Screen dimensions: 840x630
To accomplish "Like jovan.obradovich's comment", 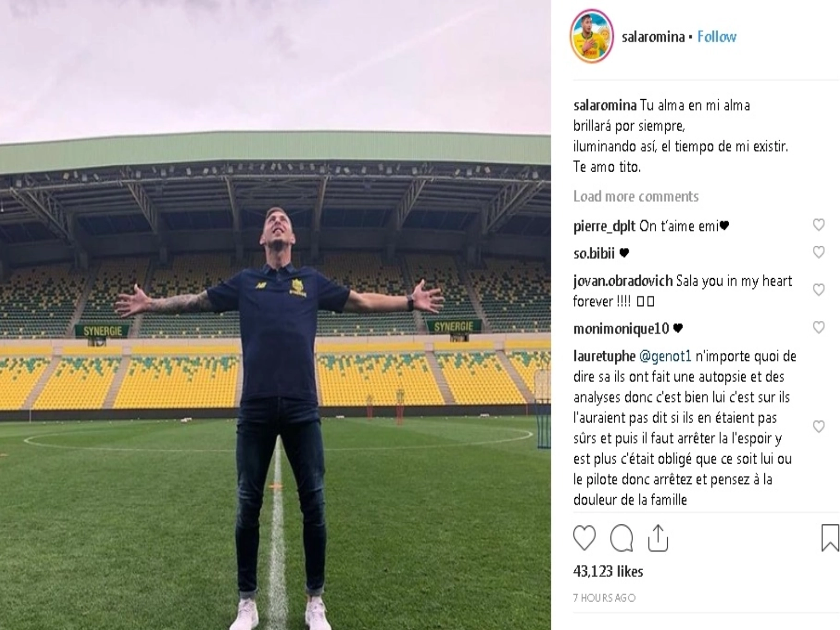I will pos(818,290).
